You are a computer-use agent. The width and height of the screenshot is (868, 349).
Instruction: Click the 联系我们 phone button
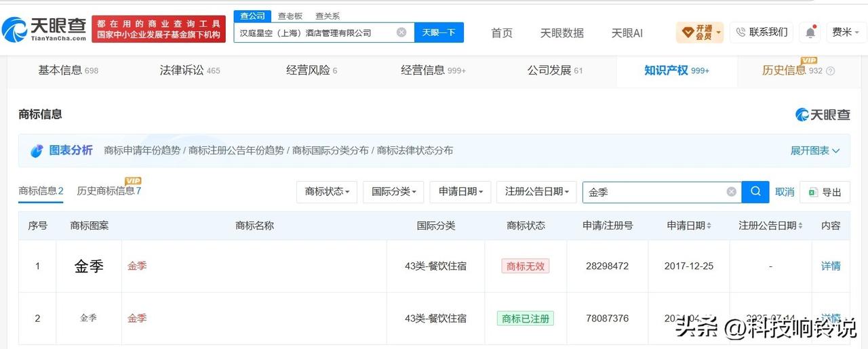[762, 32]
